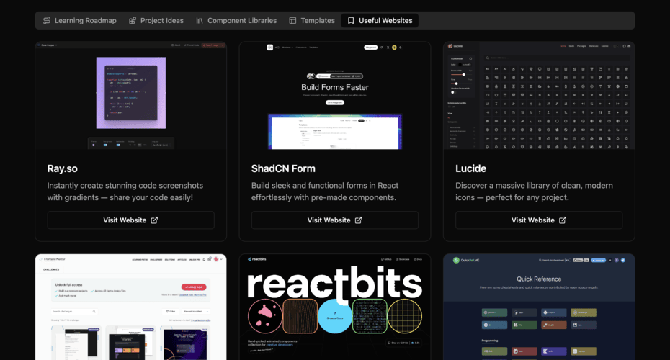Viewport: 670px width, 360px height.
Task: Open the ShadCN Form preview thumbnail
Action: [x=335, y=95]
